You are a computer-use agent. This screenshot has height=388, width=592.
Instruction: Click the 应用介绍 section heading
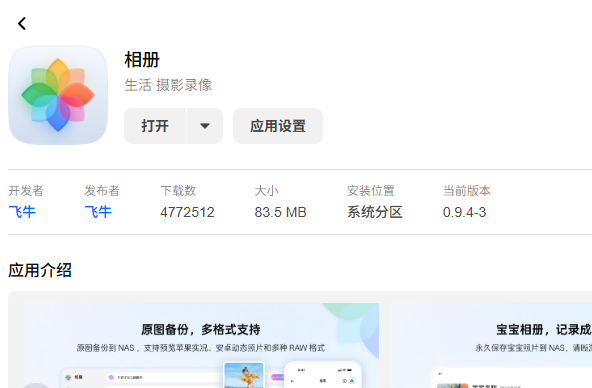click(x=40, y=270)
